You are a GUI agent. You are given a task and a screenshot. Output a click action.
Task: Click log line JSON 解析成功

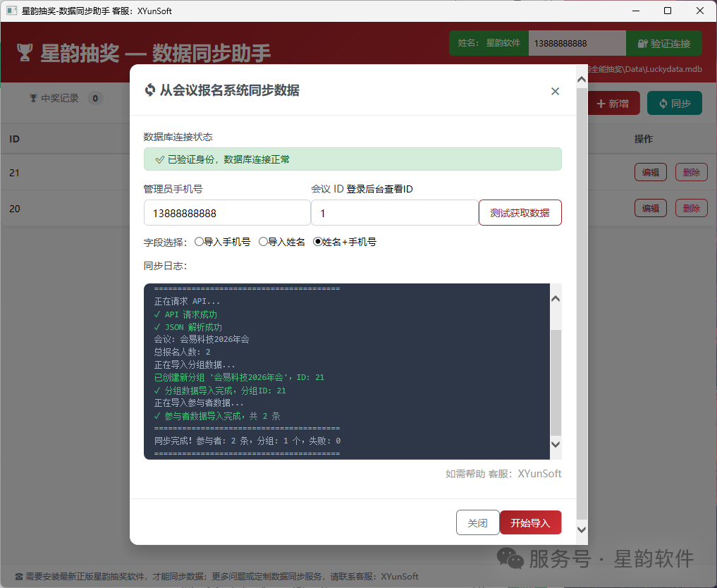(x=188, y=327)
